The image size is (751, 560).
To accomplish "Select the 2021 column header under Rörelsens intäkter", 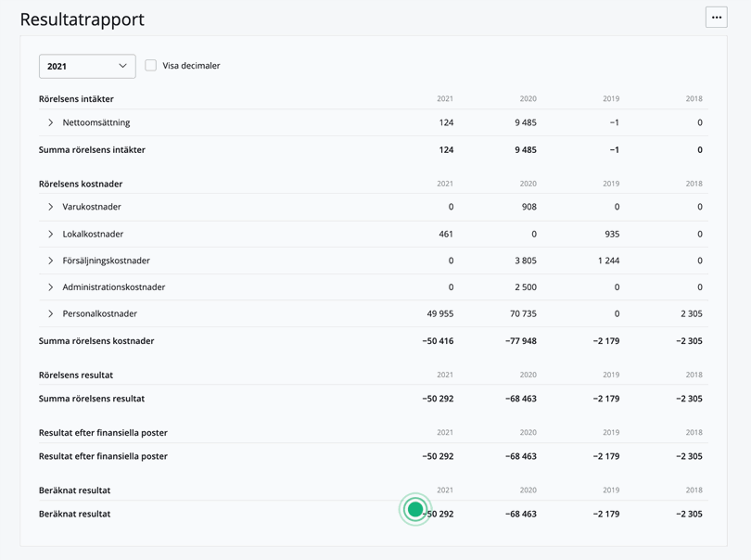I will click(x=444, y=98).
